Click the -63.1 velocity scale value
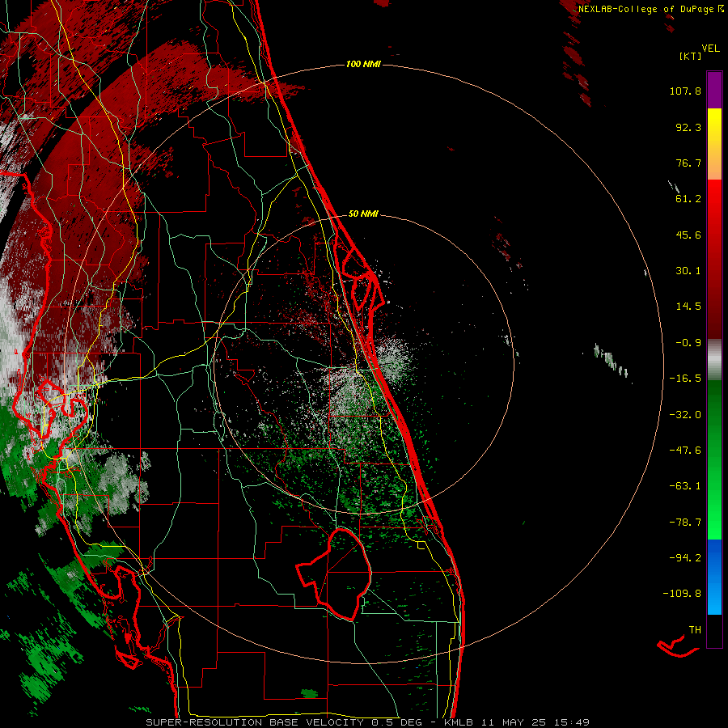 [685, 486]
